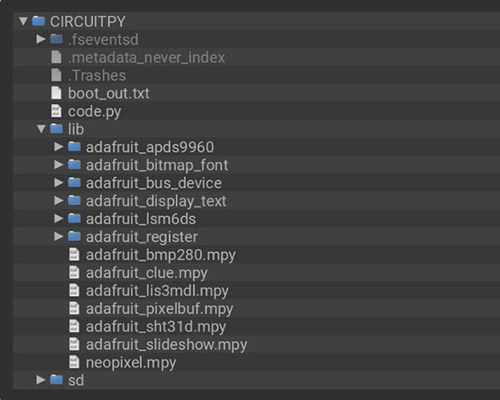Select the adafruit_display_text folder name
The image size is (500, 400).
[x=156, y=201]
